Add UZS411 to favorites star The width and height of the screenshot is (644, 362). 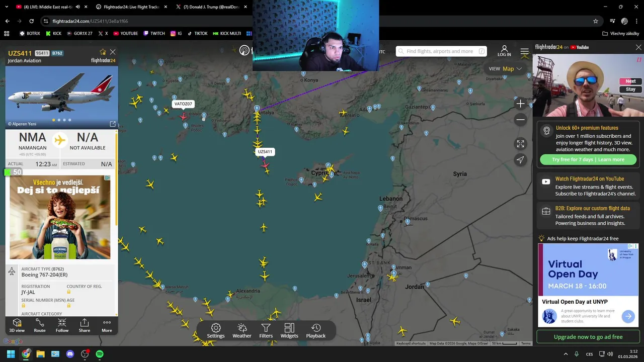coord(103,52)
